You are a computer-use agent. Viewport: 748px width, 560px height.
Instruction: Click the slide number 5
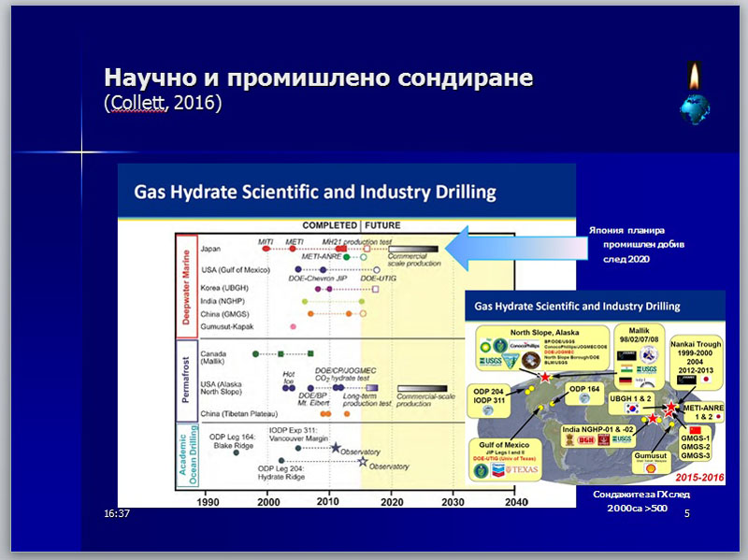[687, 514]
